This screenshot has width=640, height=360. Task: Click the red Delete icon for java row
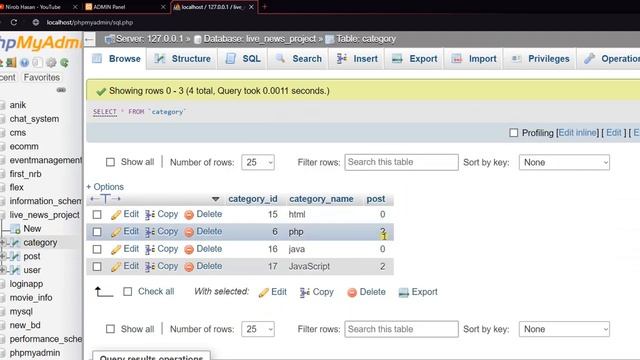189,249
